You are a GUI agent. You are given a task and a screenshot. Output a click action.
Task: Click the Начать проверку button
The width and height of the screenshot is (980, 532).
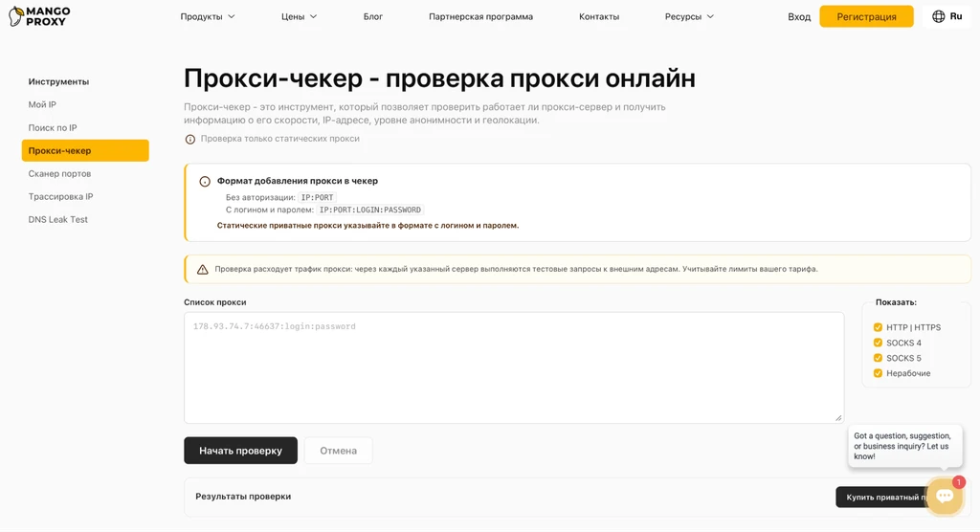(x=240, y=450)
